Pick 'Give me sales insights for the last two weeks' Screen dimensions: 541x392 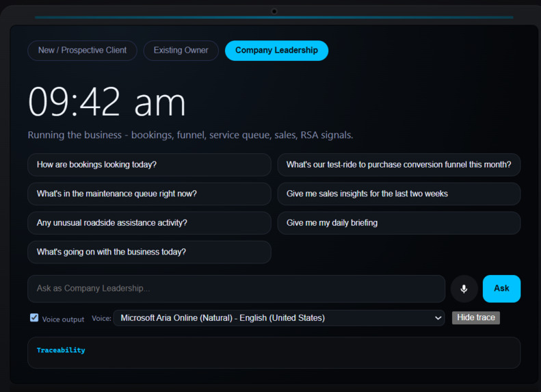click(x=399, y=194)
